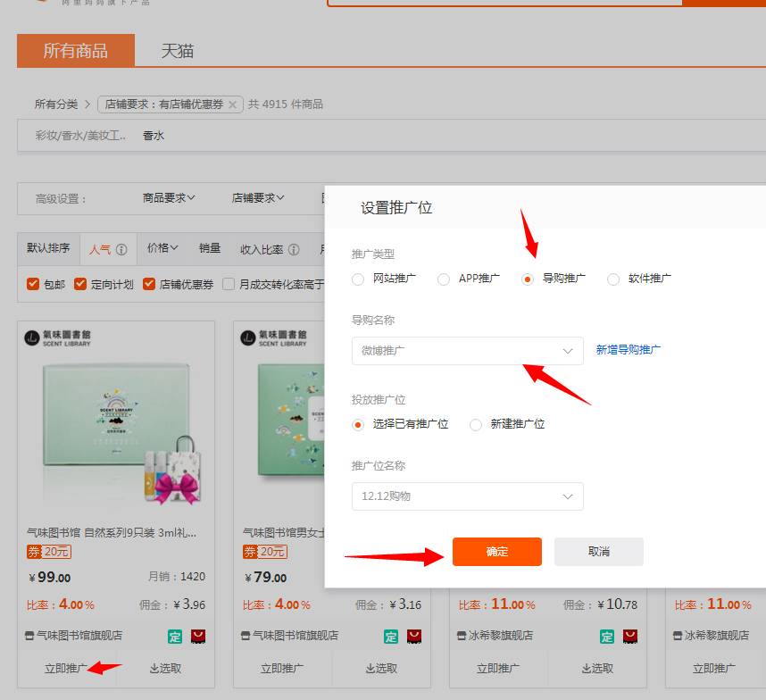
Task: Toggle the 定向计划 checkbox
Action: tap(80, 284)
